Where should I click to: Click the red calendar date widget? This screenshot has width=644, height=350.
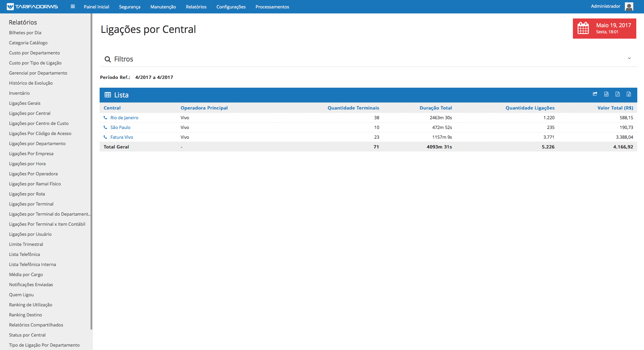pyautogui.click(x=604, y=29)
